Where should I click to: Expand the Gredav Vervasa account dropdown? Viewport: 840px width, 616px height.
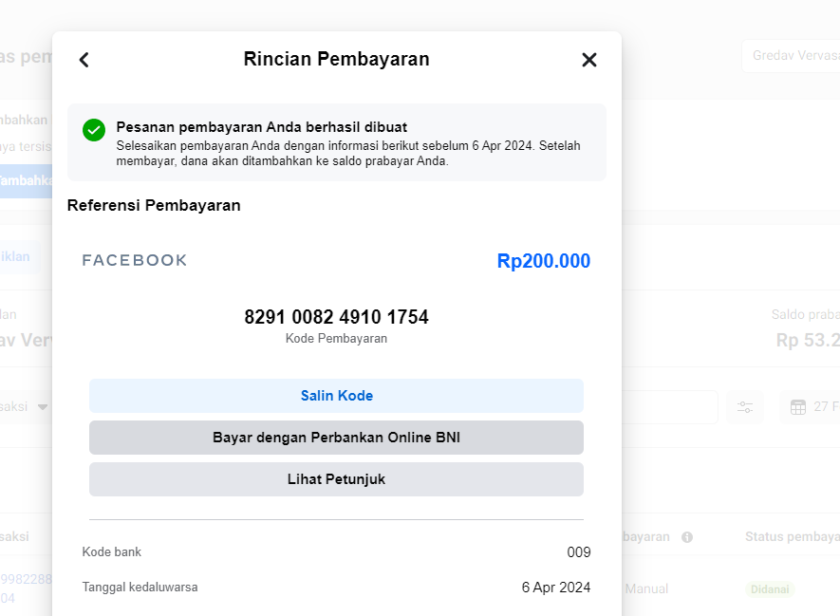coord(790,56)
